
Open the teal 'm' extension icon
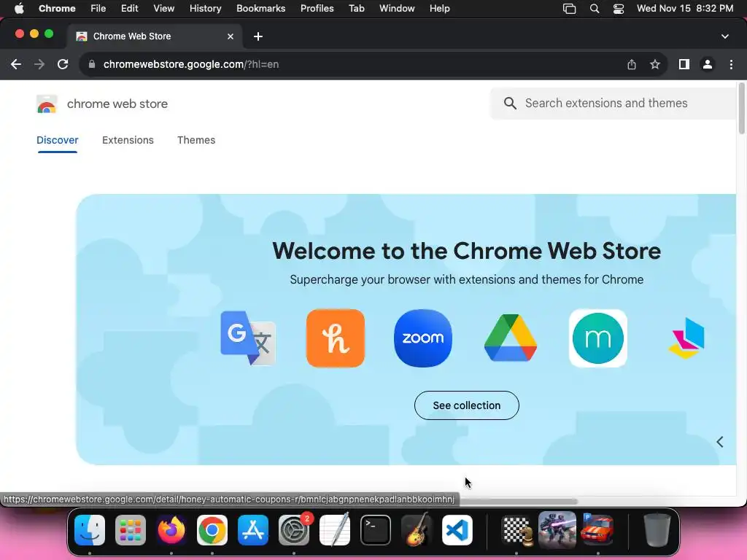pos(598,338)
